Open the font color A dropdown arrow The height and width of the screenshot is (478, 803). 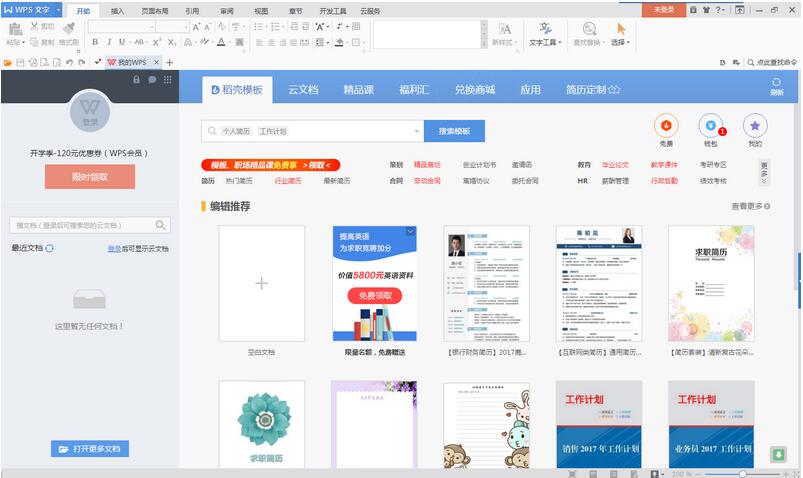[x=229, y=42]
